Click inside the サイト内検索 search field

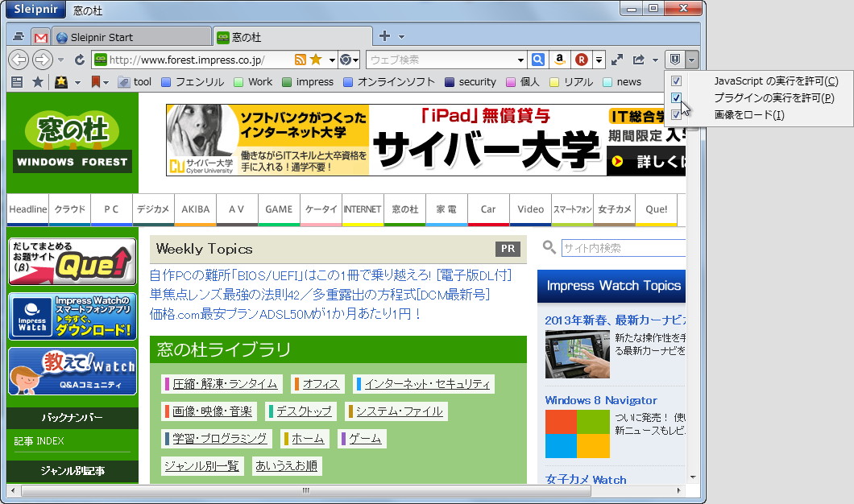point(624,246)
